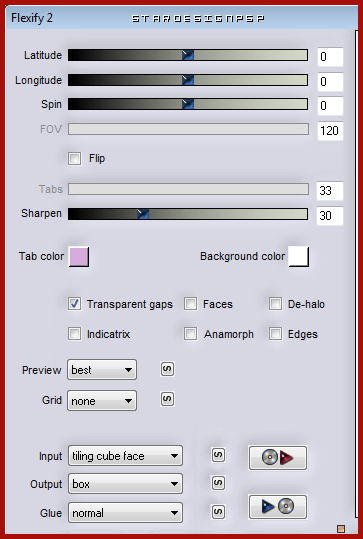Click the S icon next to Glue
Image resolution: width=363 pixels, height=539 pixels.
218,511
